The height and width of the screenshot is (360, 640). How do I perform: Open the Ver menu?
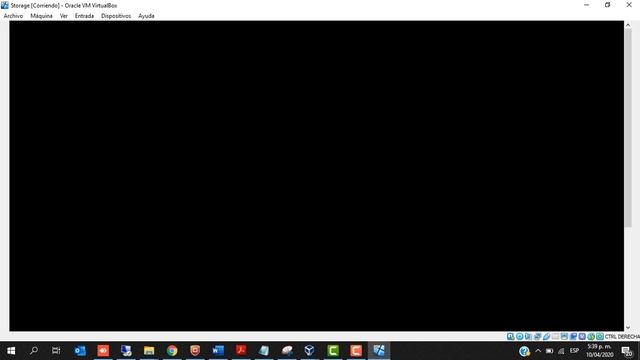click(64, 16)
